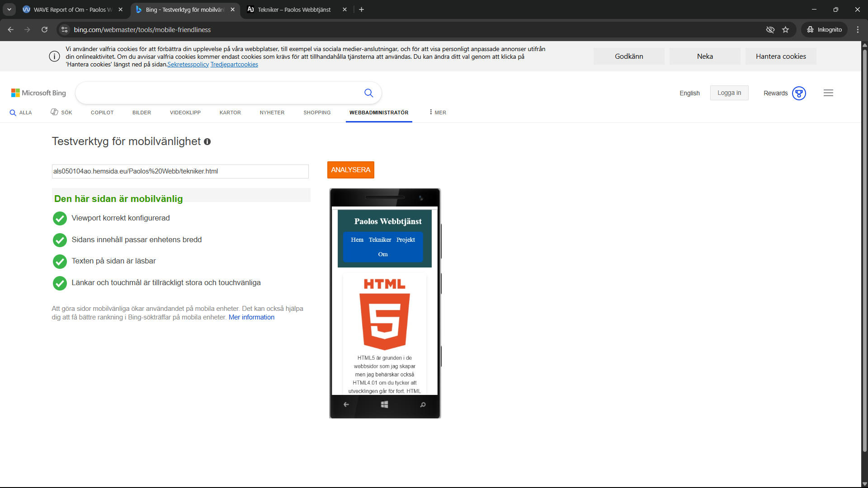Open the Rewards medal icon

pos(799,93)
